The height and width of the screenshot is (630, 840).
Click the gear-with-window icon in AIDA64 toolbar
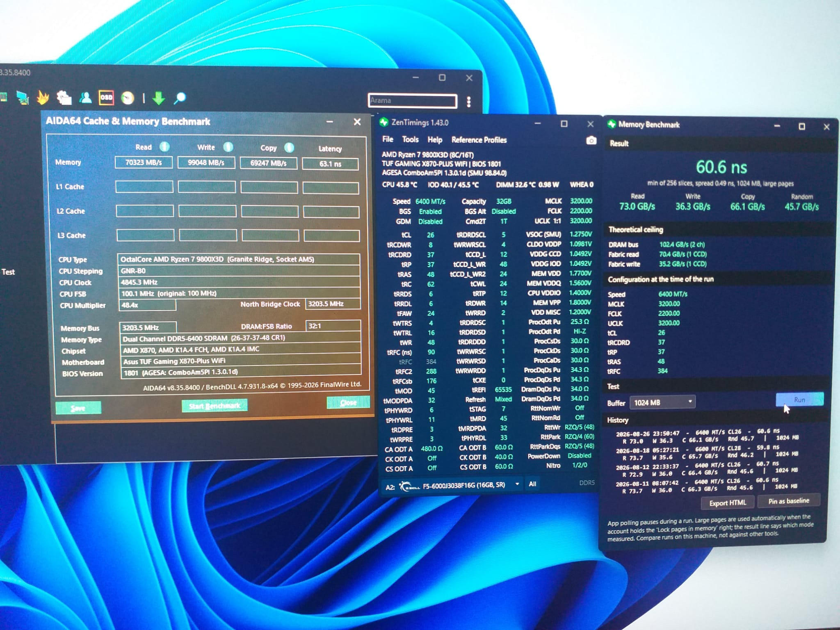click(64, 98)
